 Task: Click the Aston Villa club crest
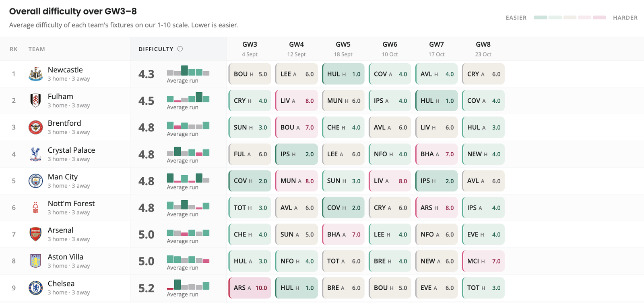tap(36, 261)
